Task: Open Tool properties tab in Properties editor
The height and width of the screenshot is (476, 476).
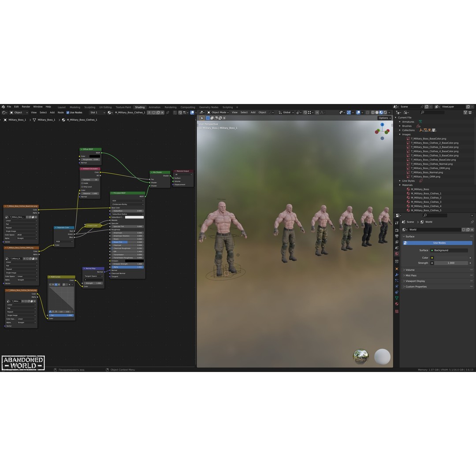Action: coord(397,223)
